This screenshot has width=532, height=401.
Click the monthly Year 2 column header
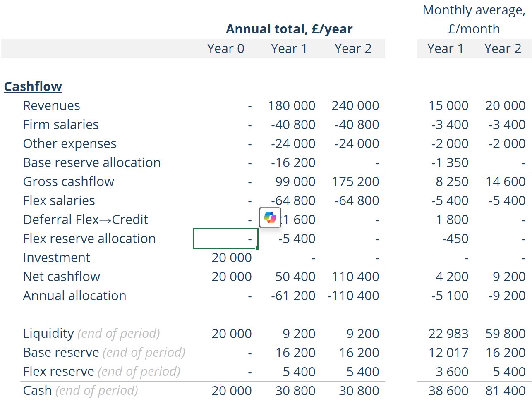(x=503, y=48)
